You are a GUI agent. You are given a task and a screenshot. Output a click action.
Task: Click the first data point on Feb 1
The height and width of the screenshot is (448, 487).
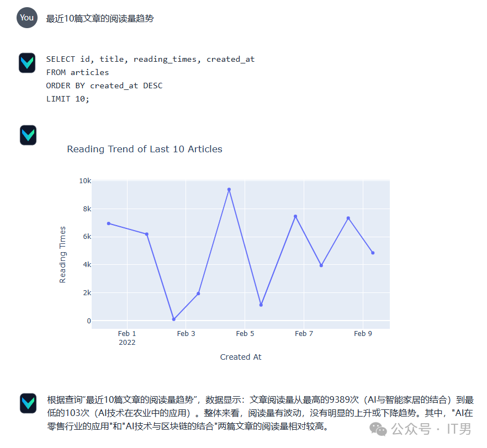coord(108,223)
